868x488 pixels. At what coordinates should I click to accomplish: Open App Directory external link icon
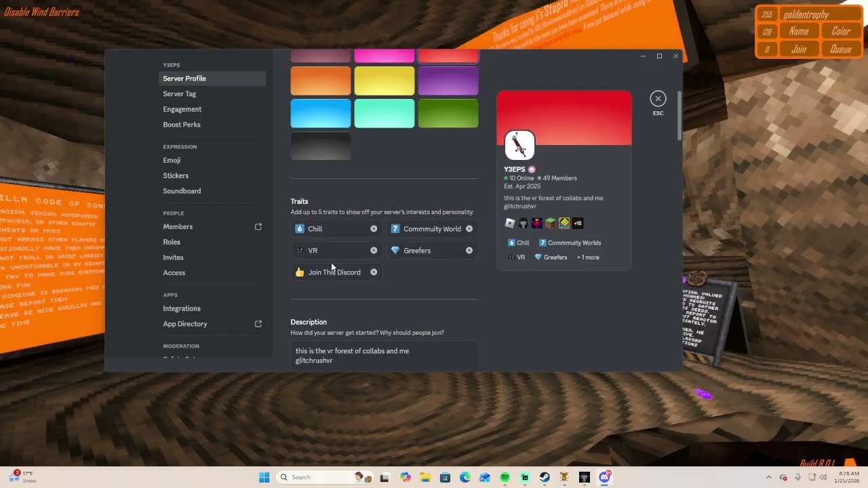pos(258,324)
